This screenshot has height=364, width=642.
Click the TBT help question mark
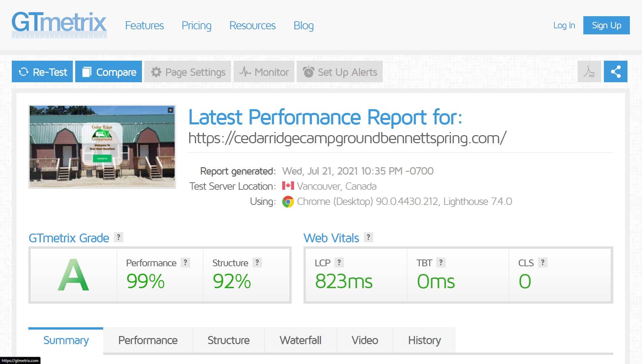tap(441, 263)
